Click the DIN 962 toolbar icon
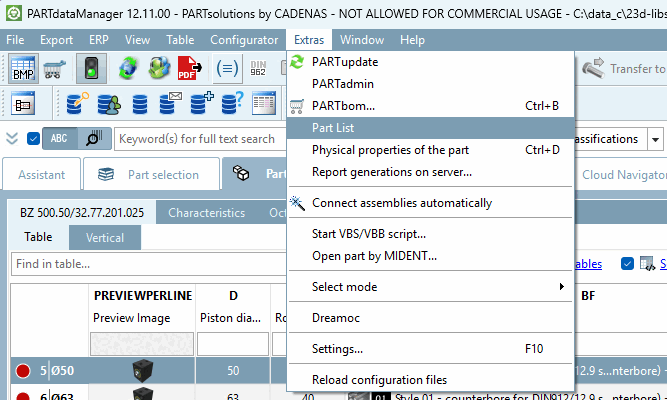 [x=258, y=68]
